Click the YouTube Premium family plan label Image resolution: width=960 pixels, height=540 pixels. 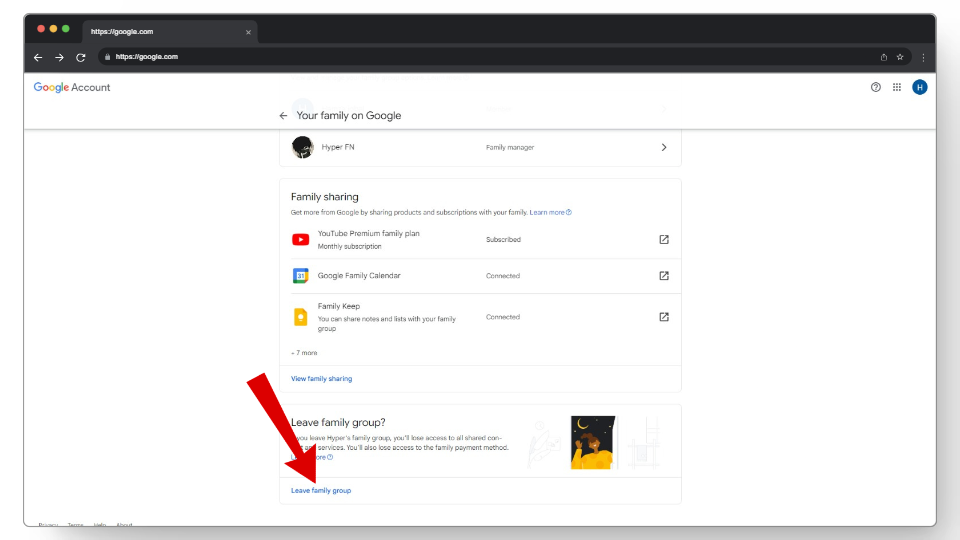(x=369, y=233)
